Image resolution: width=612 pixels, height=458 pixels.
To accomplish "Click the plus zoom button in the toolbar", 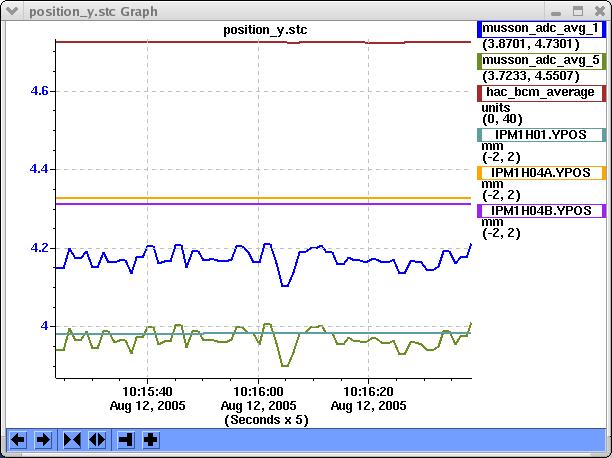I will click(151, 440).
